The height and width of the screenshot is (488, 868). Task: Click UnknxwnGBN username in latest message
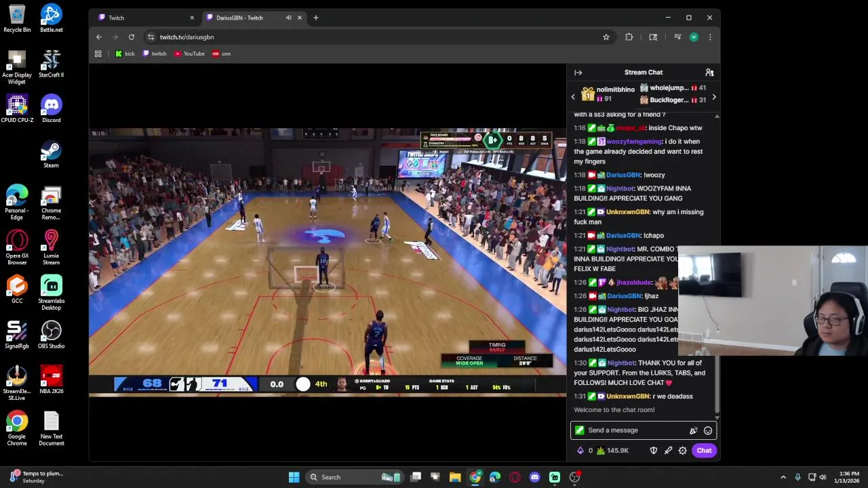click(628, 396)
